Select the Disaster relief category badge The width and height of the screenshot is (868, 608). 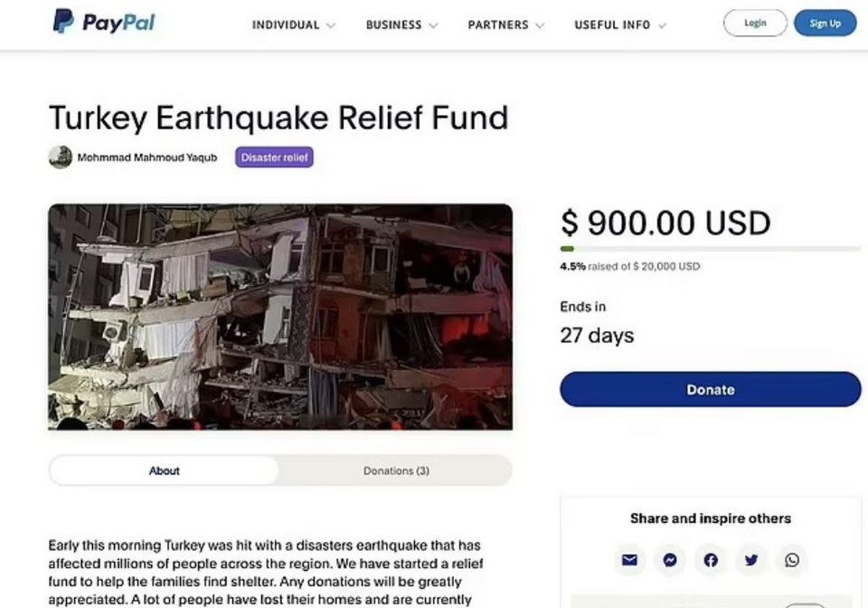(274, 157)
